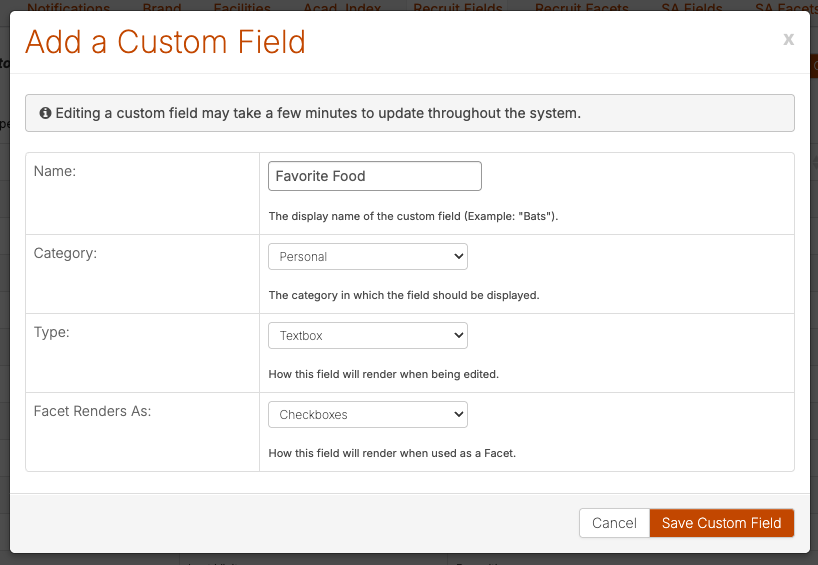Click 'How this field will render when being edited'
This screenshot has height=565, width=818.
click(x=383, y=374)
